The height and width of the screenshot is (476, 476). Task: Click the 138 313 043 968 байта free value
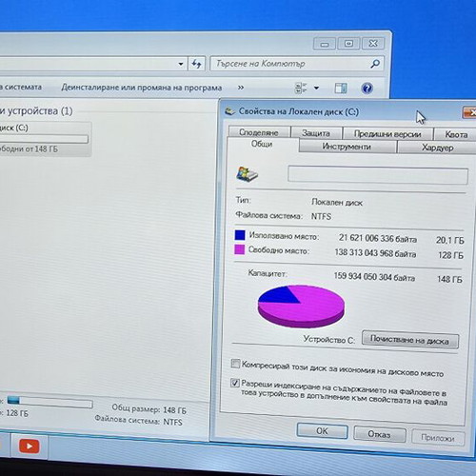click(x=375, y=253)
